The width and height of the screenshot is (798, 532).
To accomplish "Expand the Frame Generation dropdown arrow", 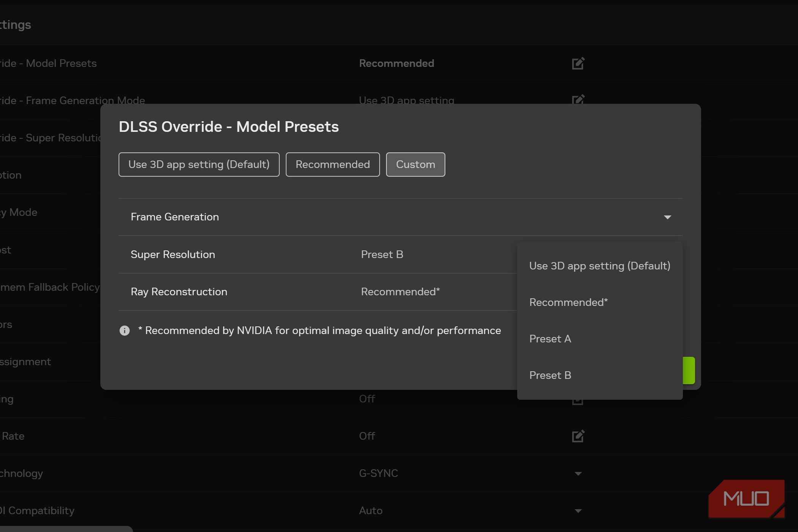I will pos(667,217).
